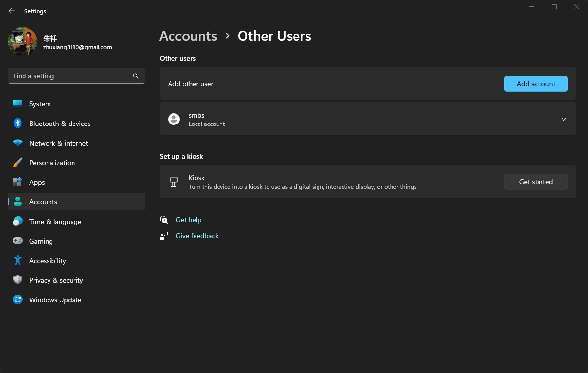Screen dimensions: 588x373
Task: Open the Give feedback link
Action: (x=196, y=236)
